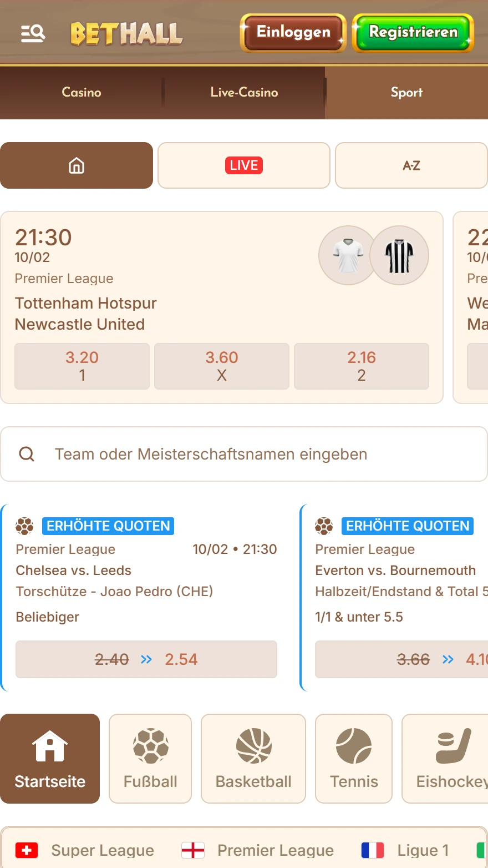
Task: Select the Tennis sport icon
Action: click(353, 746)
